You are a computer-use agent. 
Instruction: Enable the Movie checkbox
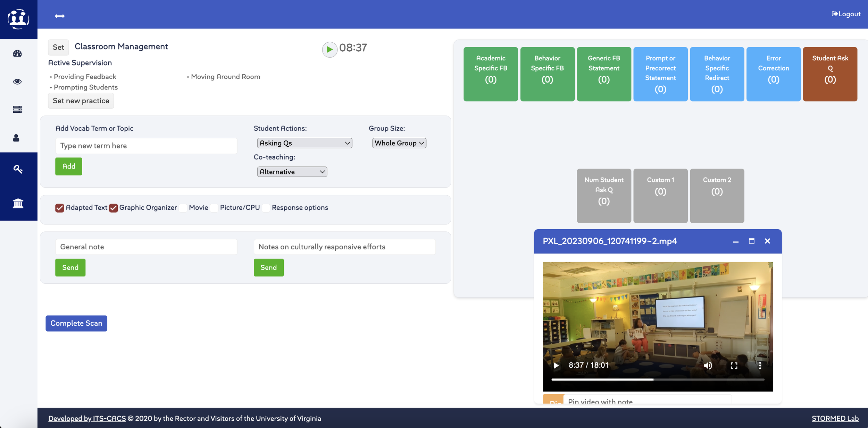coord(183,208)
